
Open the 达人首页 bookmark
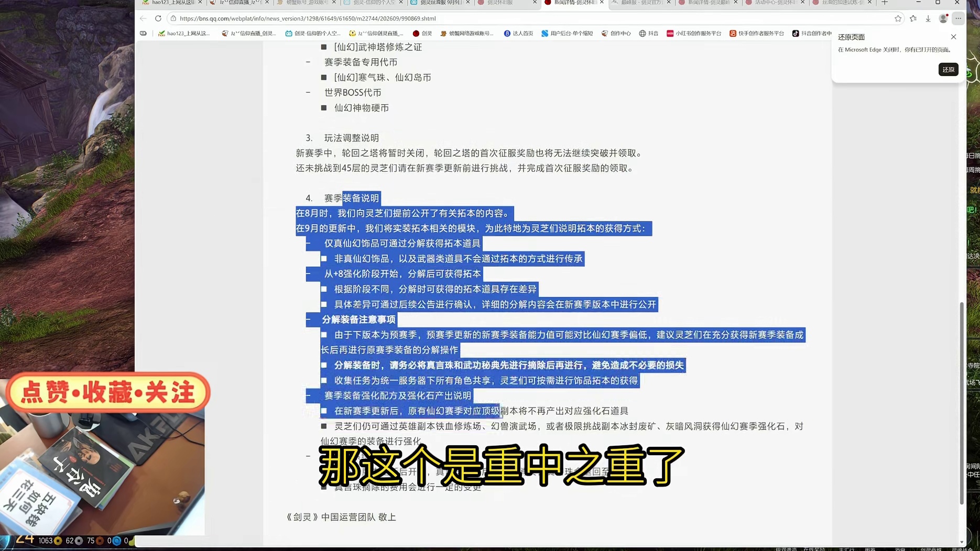coord(518,33)
